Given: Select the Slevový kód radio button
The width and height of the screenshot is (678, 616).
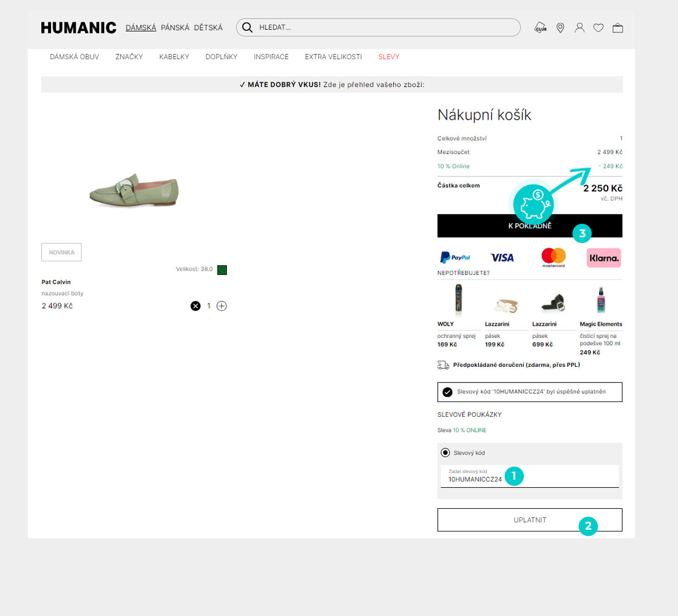Looking at the screenshot, I should pos(445,453).
